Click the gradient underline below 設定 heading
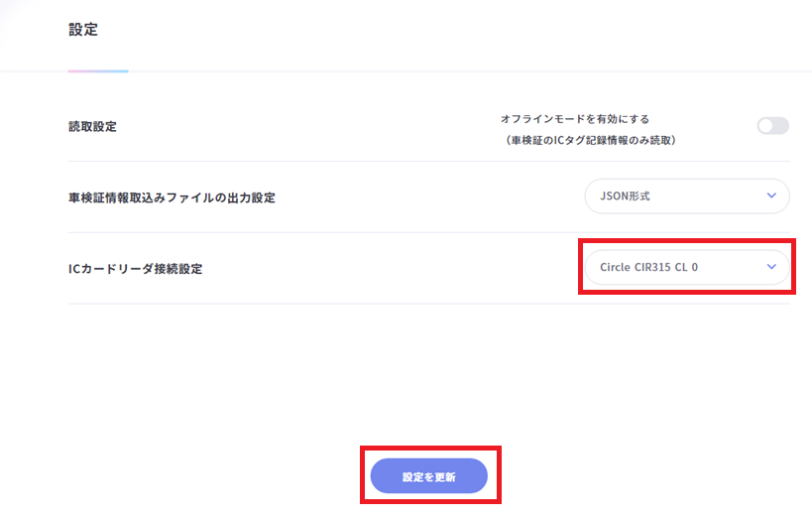812x519 pixels. point(98,70)
